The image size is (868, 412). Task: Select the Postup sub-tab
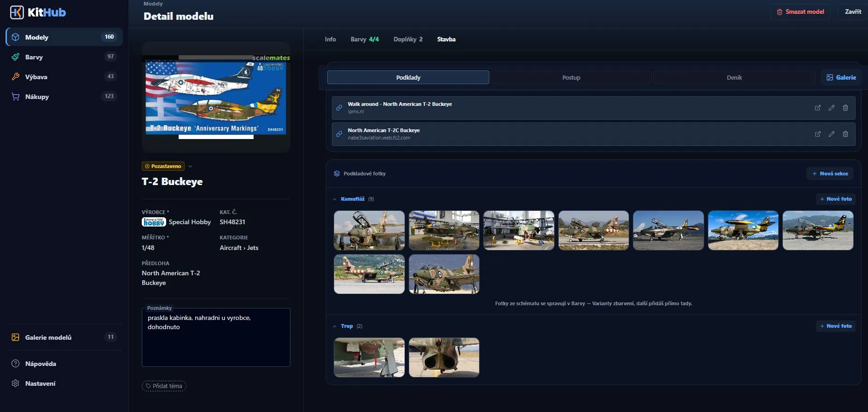[x=571, y=77]
